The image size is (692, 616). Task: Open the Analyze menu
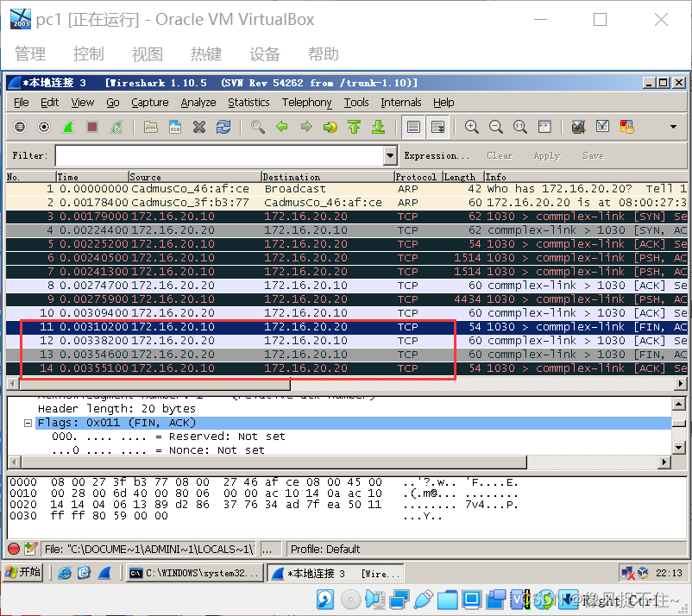coord(198,103)
